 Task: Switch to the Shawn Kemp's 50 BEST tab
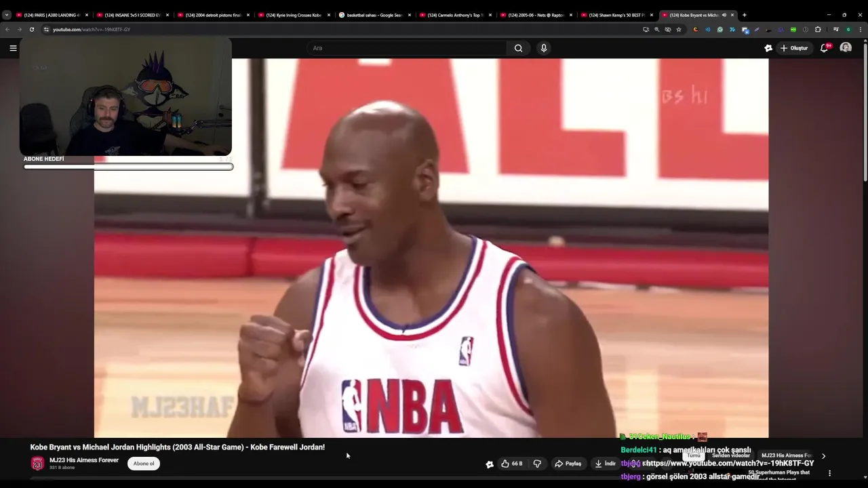click(616, 15)
